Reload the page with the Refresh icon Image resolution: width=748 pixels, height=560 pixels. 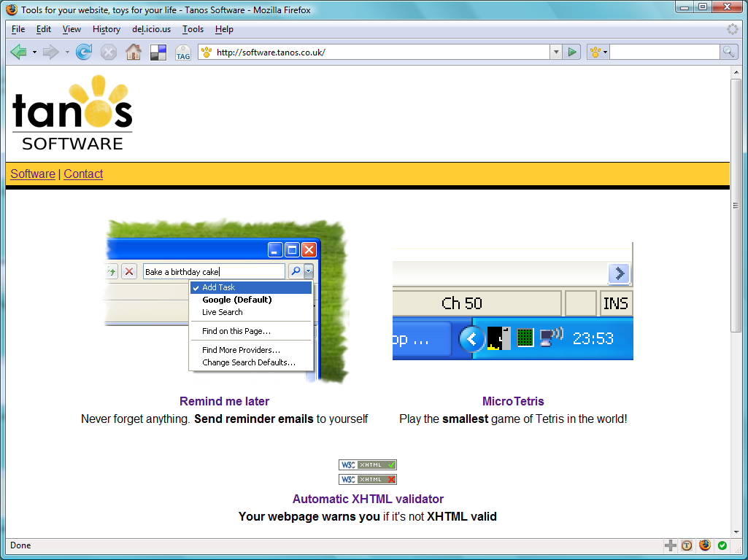click(x=84, y=52)
